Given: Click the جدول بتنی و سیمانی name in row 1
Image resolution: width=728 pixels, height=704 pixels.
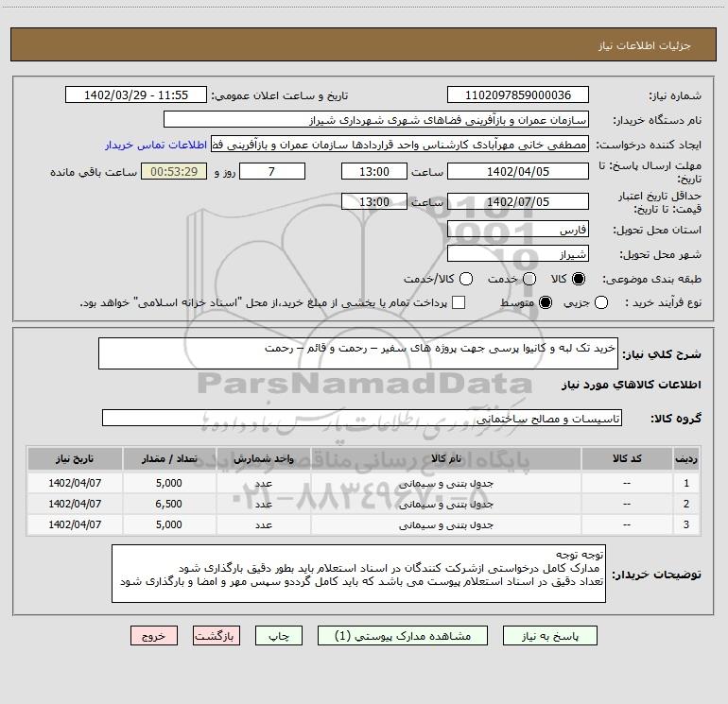Looking at the screenshot, I should [x=445, y=483].
